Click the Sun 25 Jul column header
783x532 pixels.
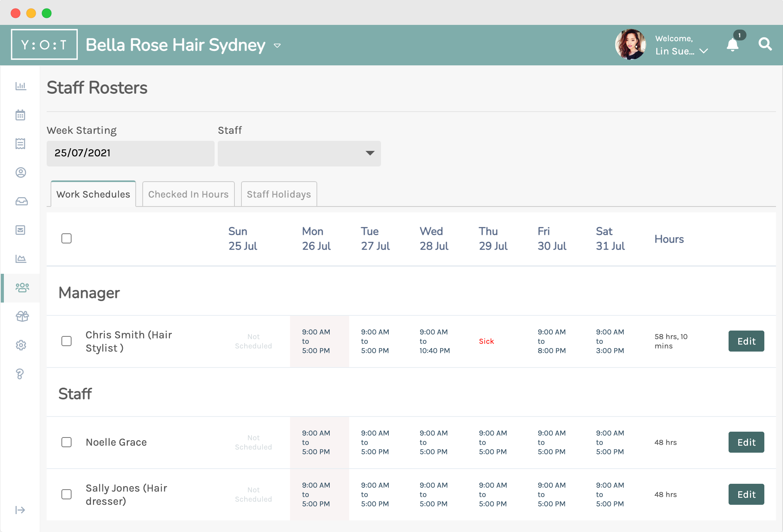click(x=243, y=238)
